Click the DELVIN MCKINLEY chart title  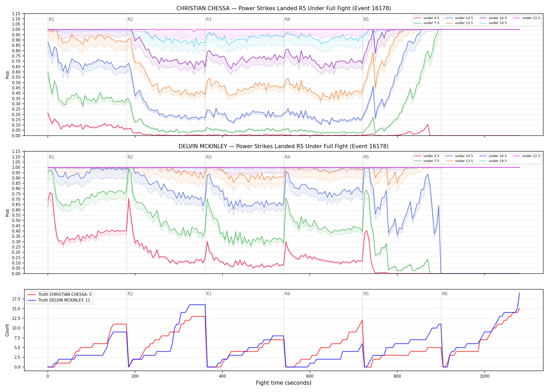pos(284,146)
